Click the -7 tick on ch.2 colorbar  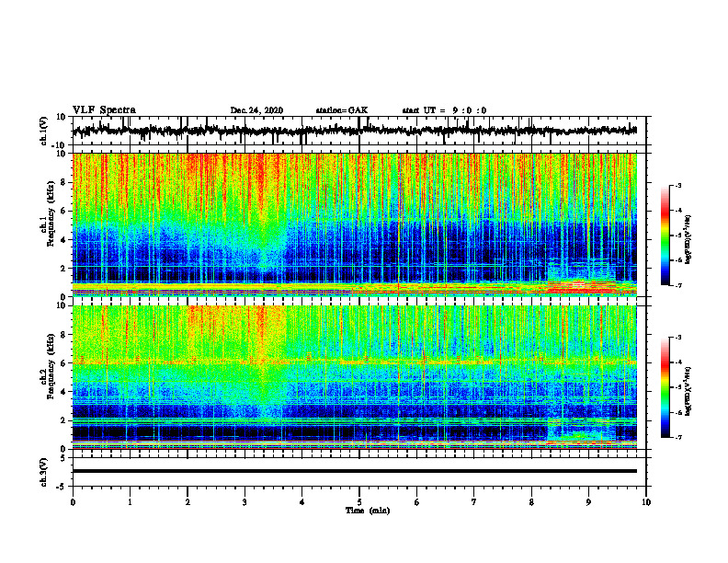677,437
